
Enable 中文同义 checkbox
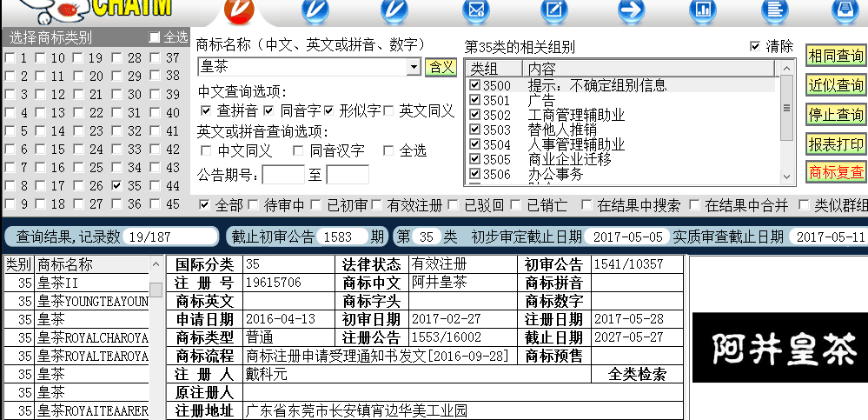pyautogui.click(x=206, y=150)
